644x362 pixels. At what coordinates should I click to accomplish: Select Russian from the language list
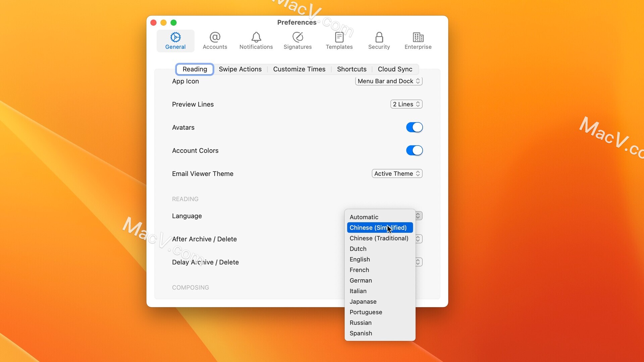(x=380, y=323)
